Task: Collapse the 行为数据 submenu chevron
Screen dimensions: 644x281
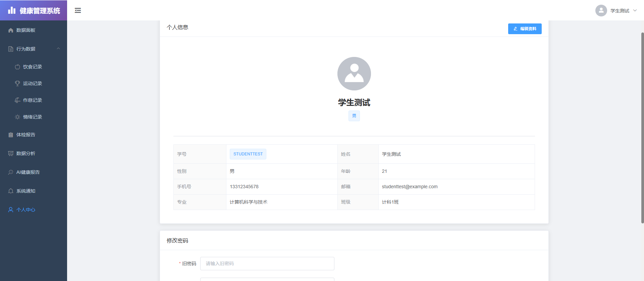Action: [58, 49]
